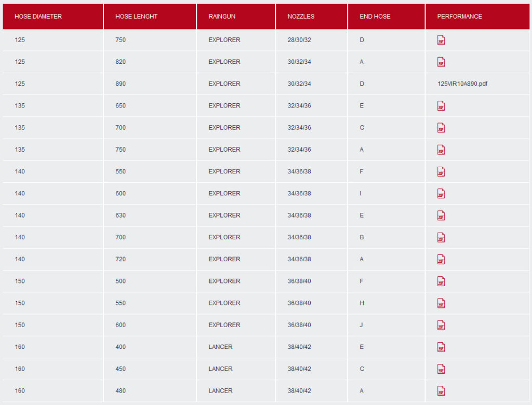Open the PDF icon for 160 / 400 row
Screen dimensions: 532x405
tap(441, 347)
